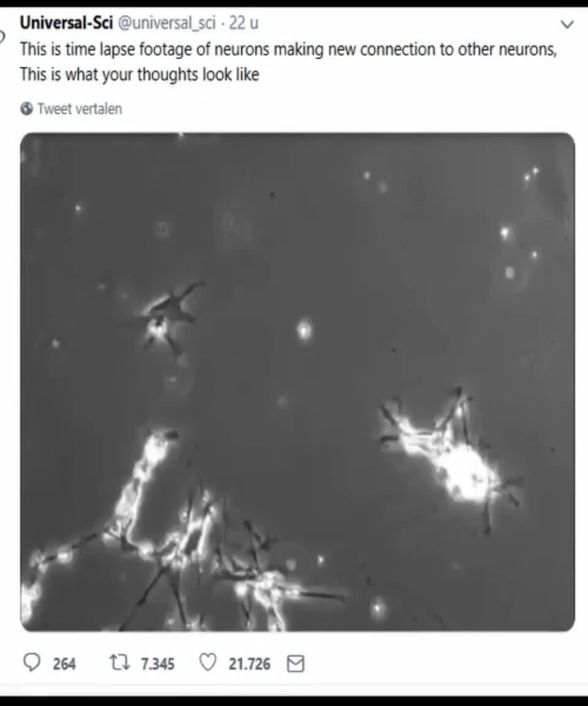
Task: Share the tweet via the envelope icon
Action: [296, 664]
